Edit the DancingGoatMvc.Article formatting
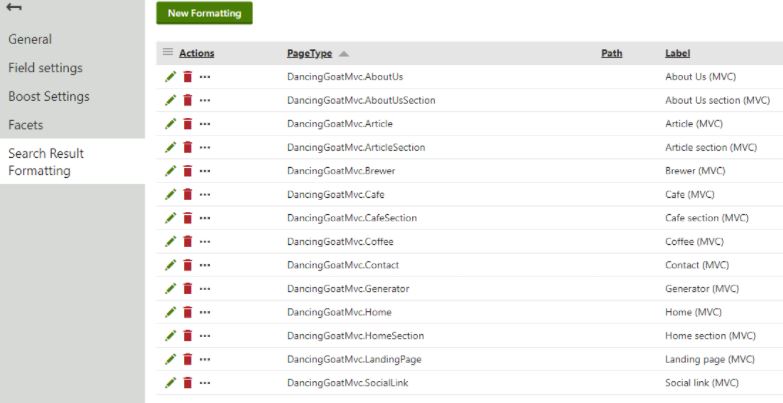The height and width of the screenshot is (403, 783). [171, 123]
